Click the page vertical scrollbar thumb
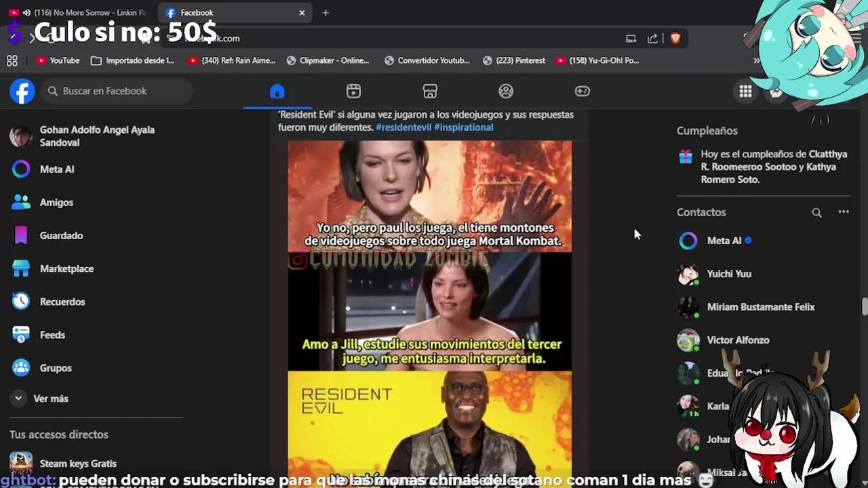Screen dimensions: 868x488 (x=864, y=306)
